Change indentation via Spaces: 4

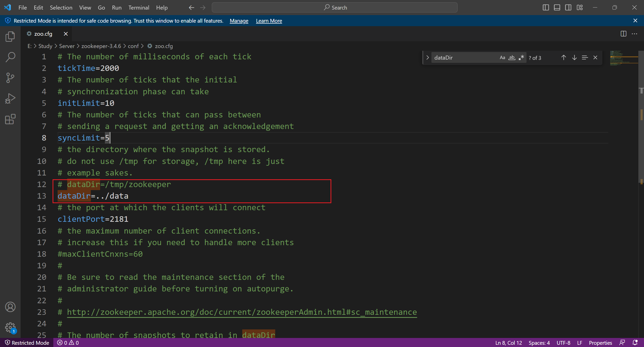539,343
